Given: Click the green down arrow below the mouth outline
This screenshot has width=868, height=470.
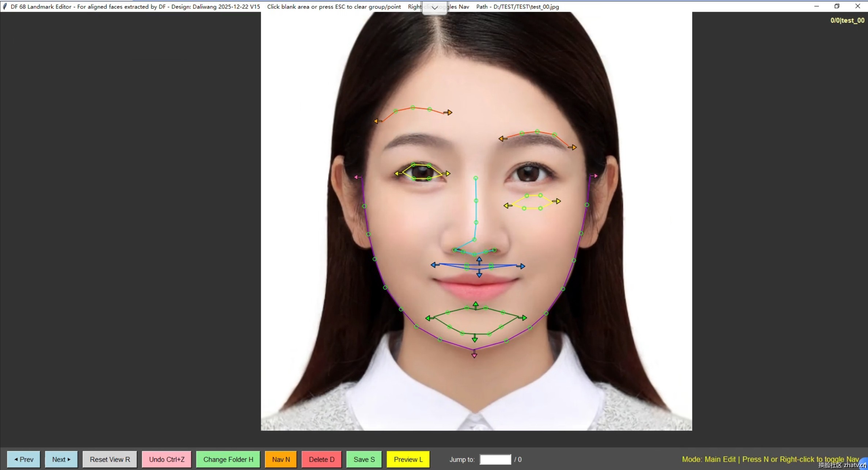Looking at the screenshot, I should point(475,340).
